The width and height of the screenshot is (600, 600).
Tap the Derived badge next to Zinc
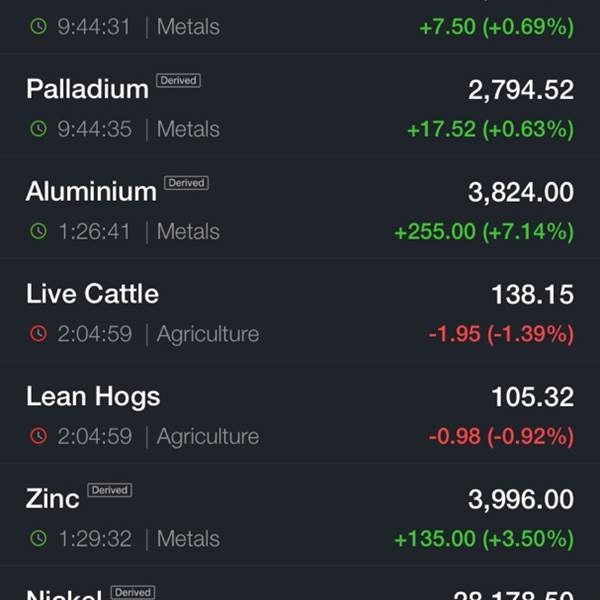[110, 490]
